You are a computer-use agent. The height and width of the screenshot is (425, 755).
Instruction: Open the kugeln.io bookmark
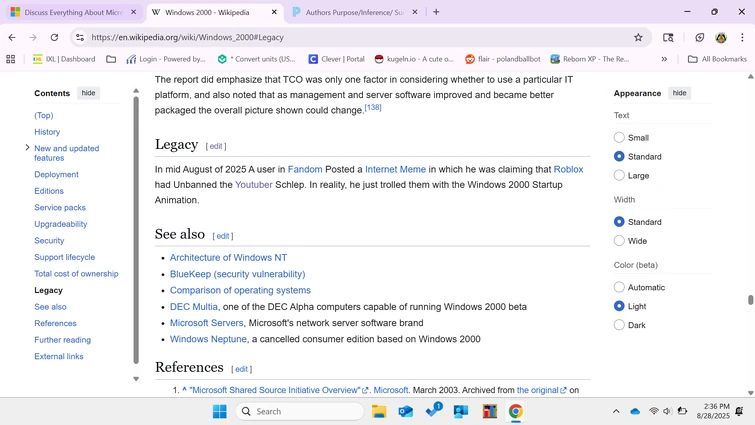(414, 59)
